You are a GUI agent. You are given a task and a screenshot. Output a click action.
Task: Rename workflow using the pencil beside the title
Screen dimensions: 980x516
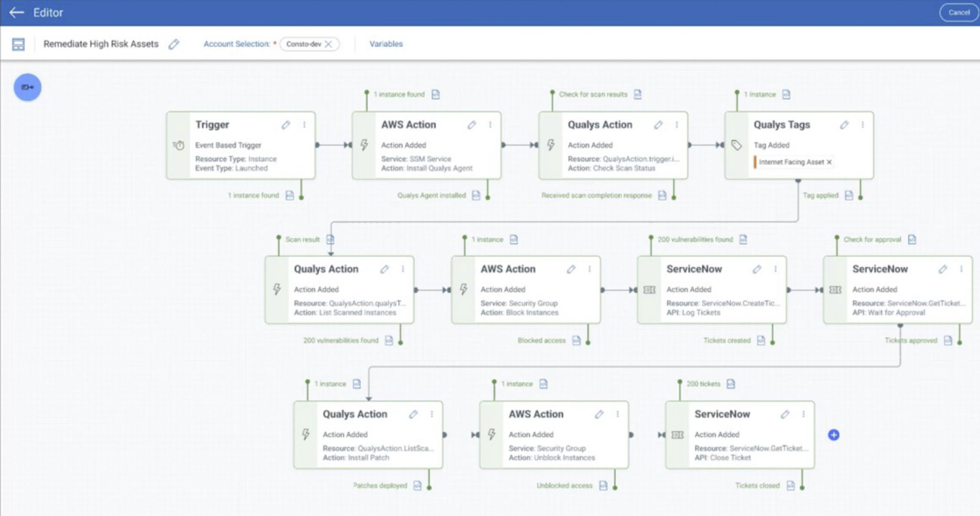(x=174, y=44)
